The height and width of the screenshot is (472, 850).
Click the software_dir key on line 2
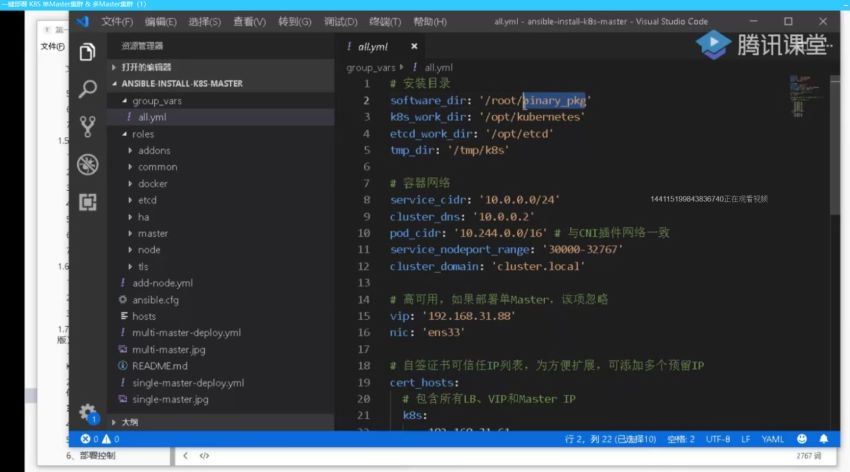tap(430, 101)
